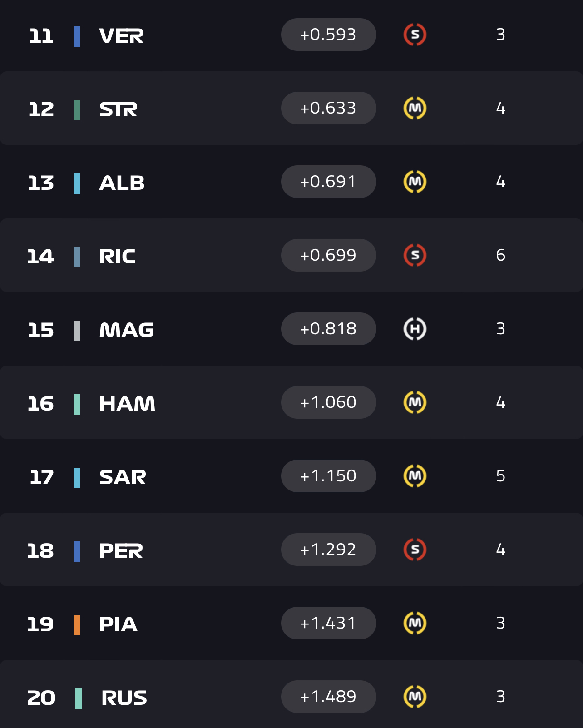Click the soft tyre icon for PER
The image size is (583, 728).
415,550
